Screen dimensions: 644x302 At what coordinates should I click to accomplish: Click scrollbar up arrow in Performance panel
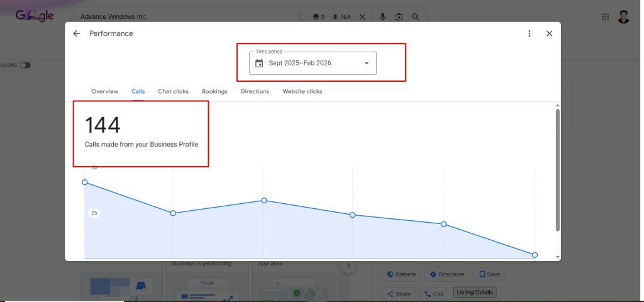(557, 105)
